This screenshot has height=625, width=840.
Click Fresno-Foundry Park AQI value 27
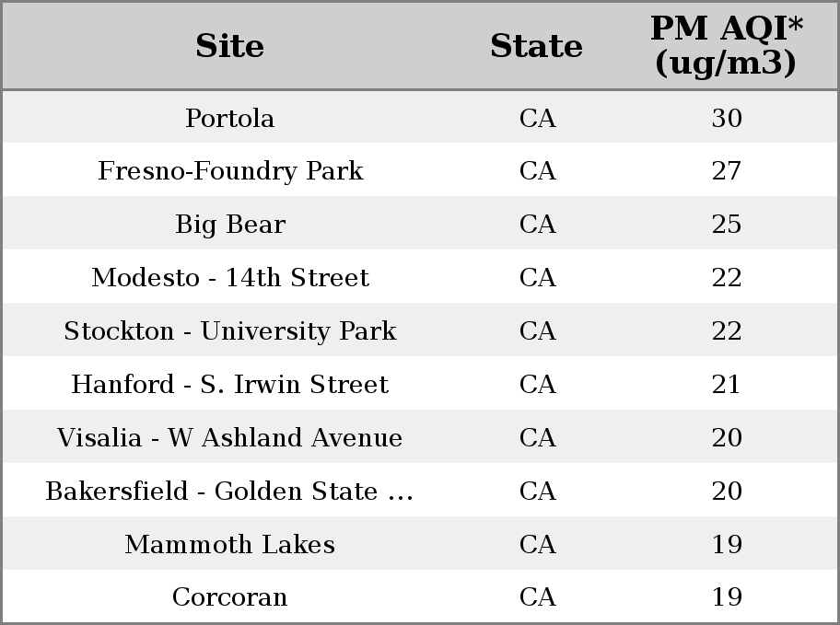point(727,171)
